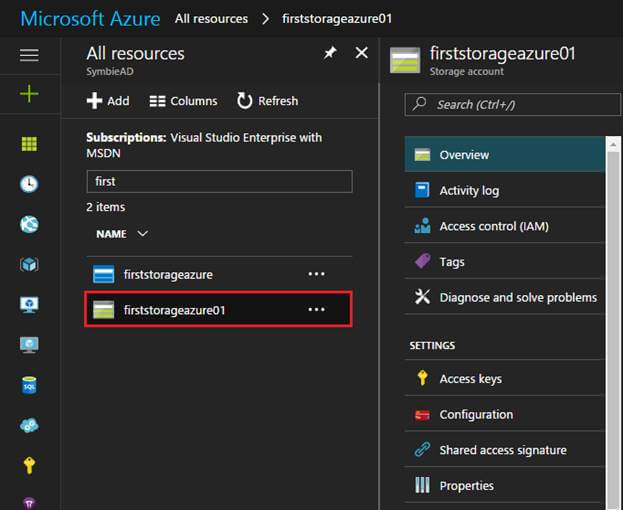Select the Overview menu item
This screenshot has height=510, width=623.
point(505,155)
